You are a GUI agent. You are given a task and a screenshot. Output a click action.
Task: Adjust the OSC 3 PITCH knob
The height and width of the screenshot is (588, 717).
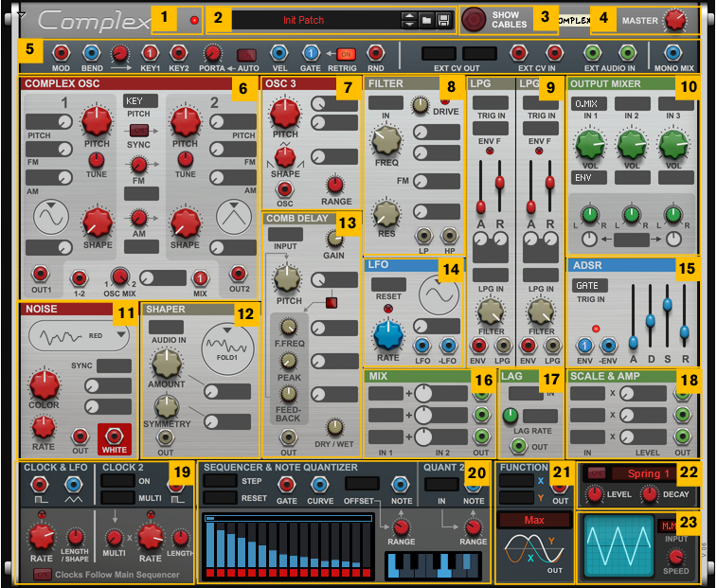pos(285,113)
